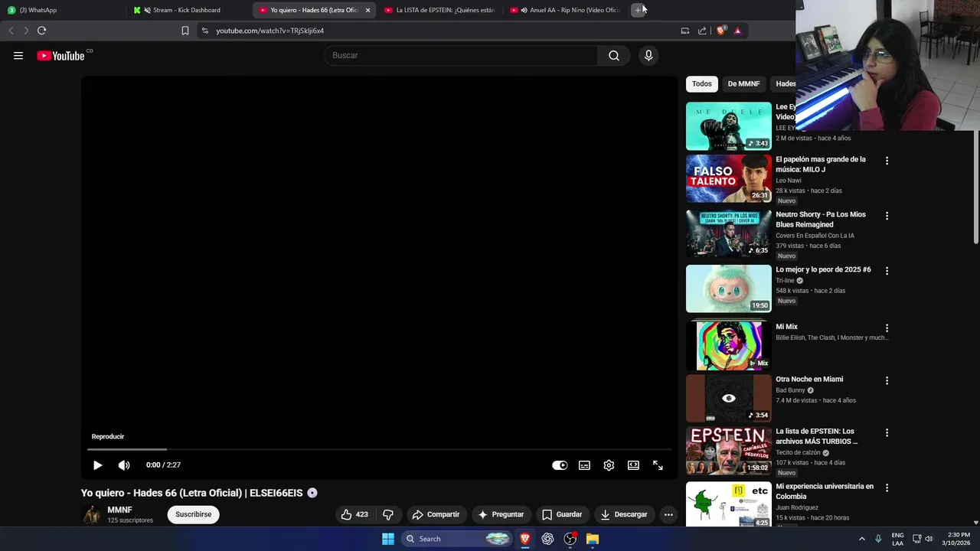The image size is (980, 551).
Task: Open options menu for La lista de EPSTEIN
Action: coord(887,432)
